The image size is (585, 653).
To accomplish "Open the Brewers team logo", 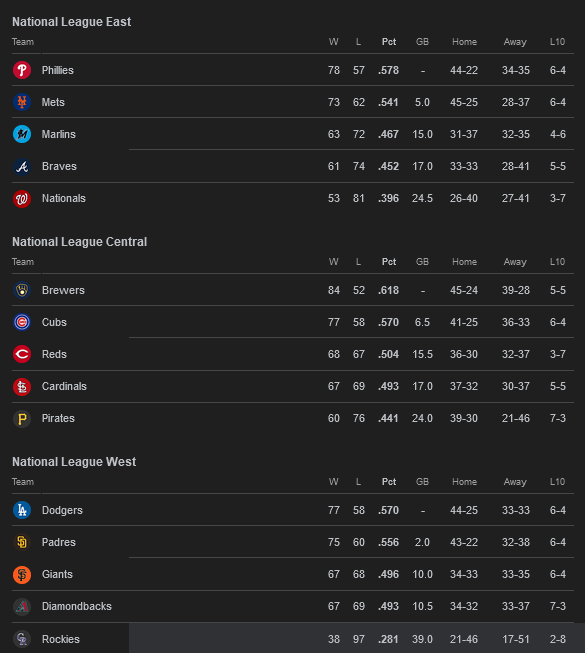I will (x=22, y=290).
